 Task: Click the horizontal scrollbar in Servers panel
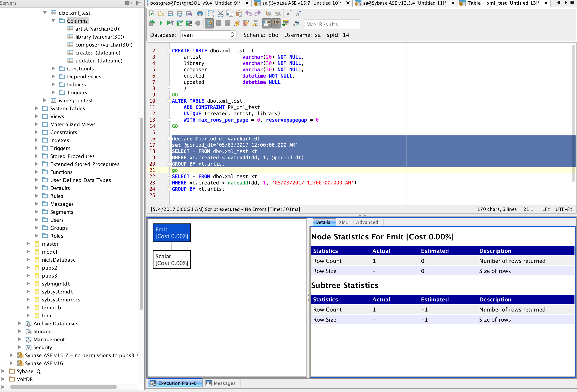pyautogui.click(x=63, y=387)
